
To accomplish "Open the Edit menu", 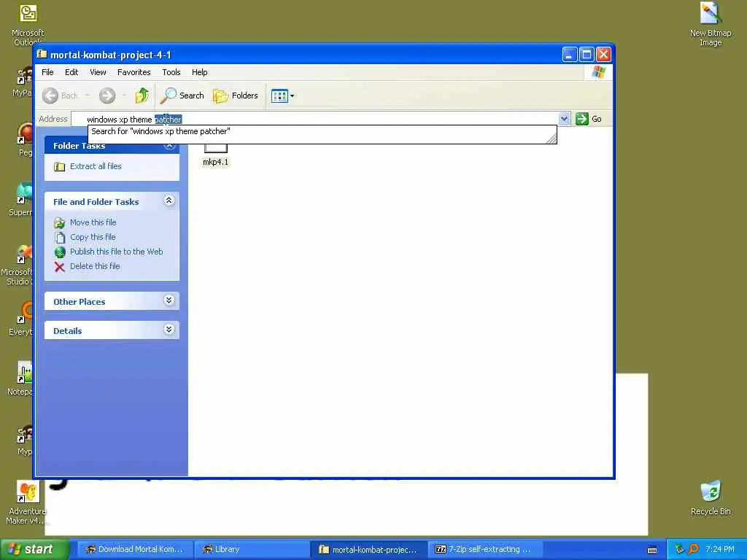I will pyautogui.click(x=71, y=72).
